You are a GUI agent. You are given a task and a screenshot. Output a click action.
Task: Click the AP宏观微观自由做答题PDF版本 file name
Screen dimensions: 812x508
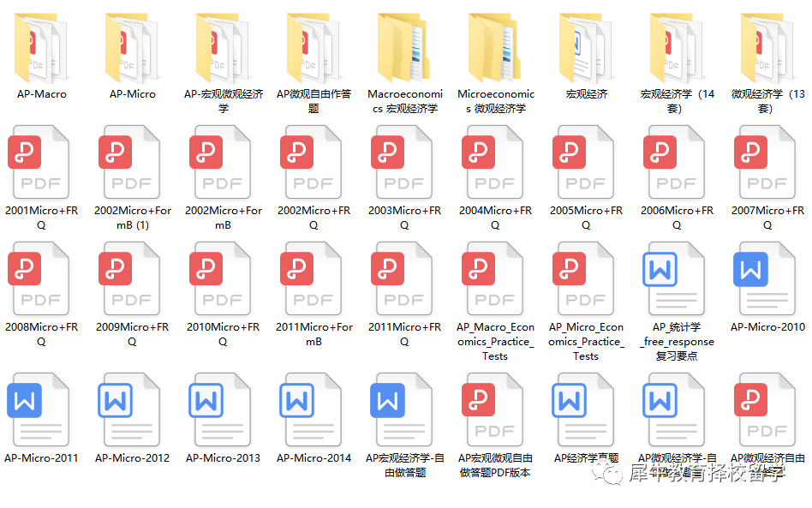click(496, 465)
